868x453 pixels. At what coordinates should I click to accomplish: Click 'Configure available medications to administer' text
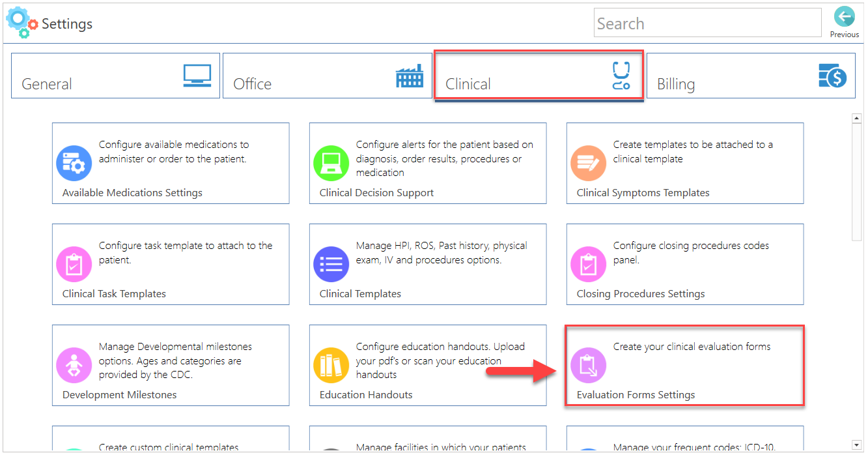[x=174, y=152]
